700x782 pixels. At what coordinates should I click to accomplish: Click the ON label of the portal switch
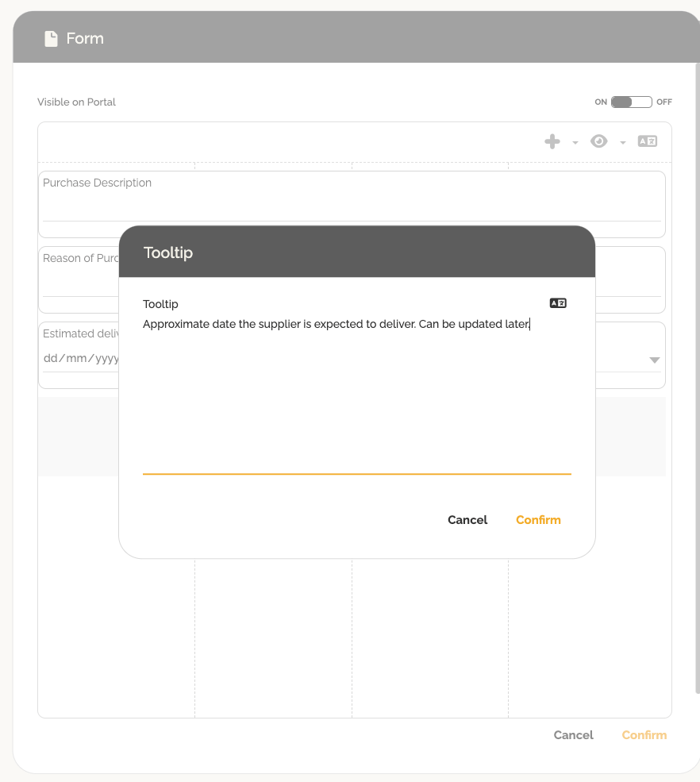(601, 102)
